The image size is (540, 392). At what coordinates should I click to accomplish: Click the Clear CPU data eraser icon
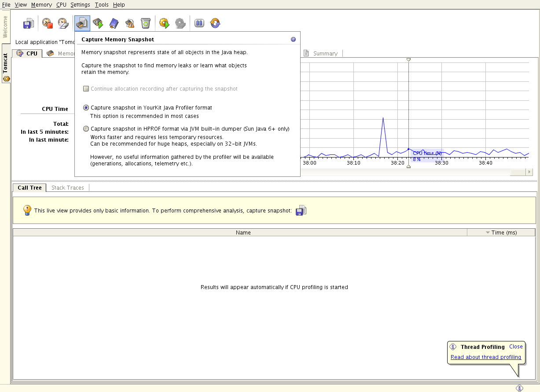pos(63,23)
